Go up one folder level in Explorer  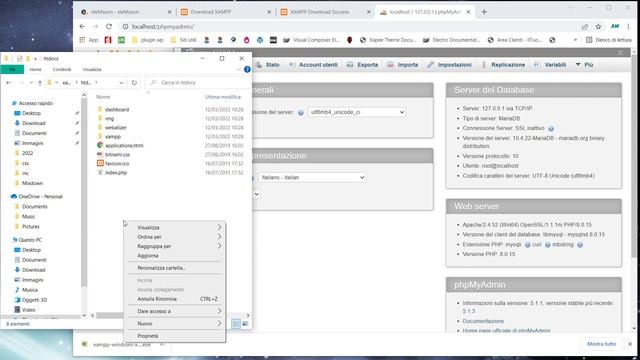point(40,82)
